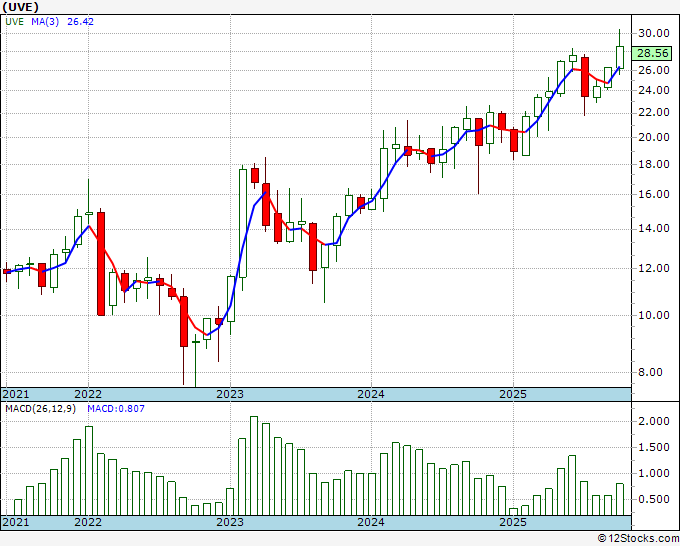Screen dimensions: 680x546
Task: Click the 18.00 price axis label
Action: (654, 164)
